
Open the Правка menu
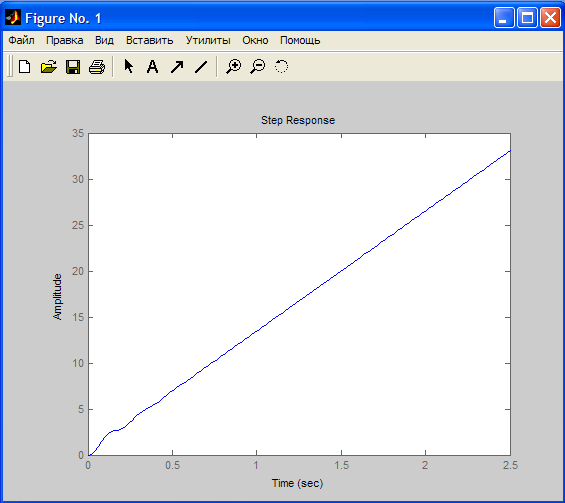[65, 40]
